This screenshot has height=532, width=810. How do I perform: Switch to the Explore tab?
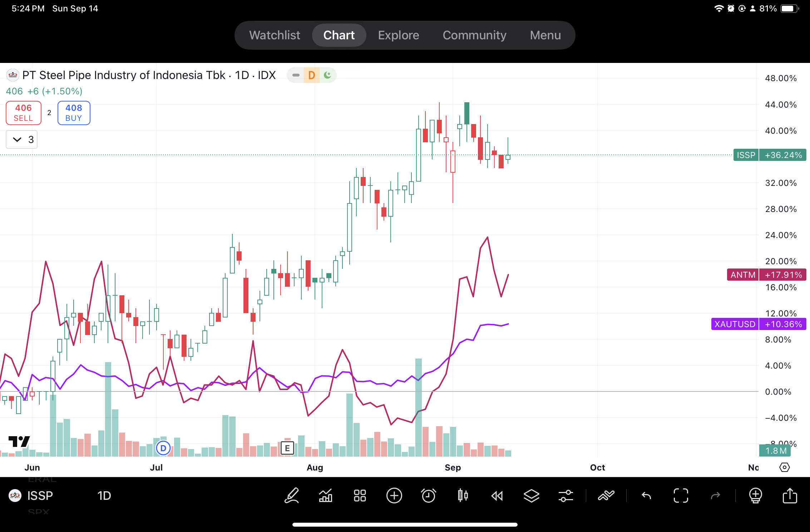pyautogui.click(x=399, y=35)
